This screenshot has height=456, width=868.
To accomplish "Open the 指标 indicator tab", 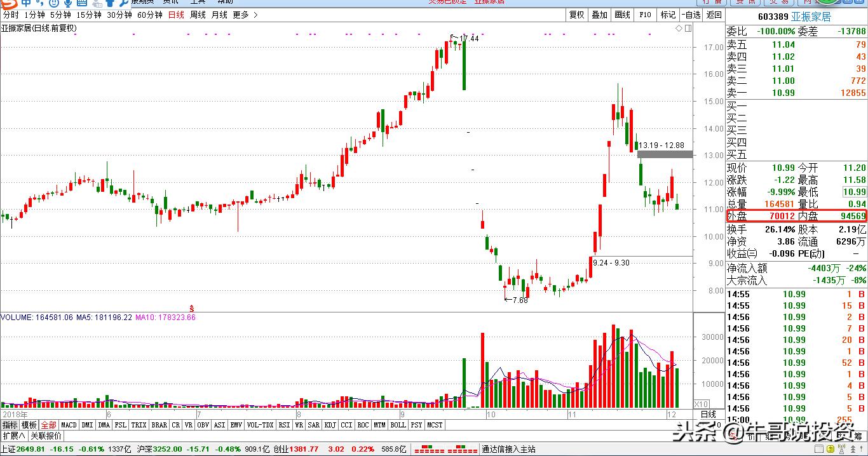I will (10, 425).
